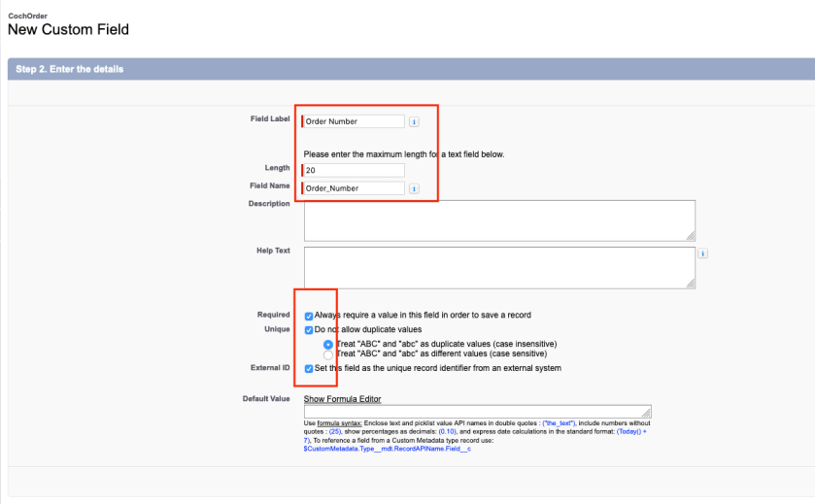Click inside the Help Text text area
The width and height of the screenshot is (815, 504).
point(498,267)
